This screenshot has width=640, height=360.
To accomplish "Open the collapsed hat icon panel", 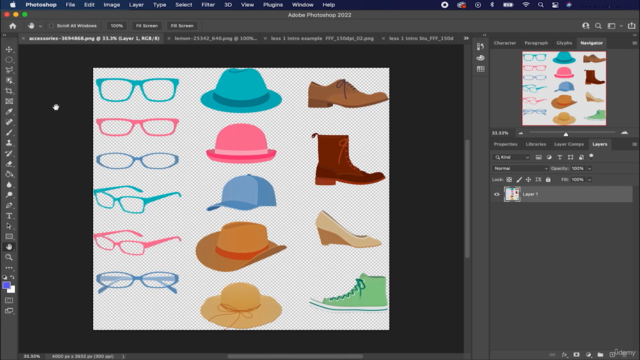I will [x=480, y=58].
